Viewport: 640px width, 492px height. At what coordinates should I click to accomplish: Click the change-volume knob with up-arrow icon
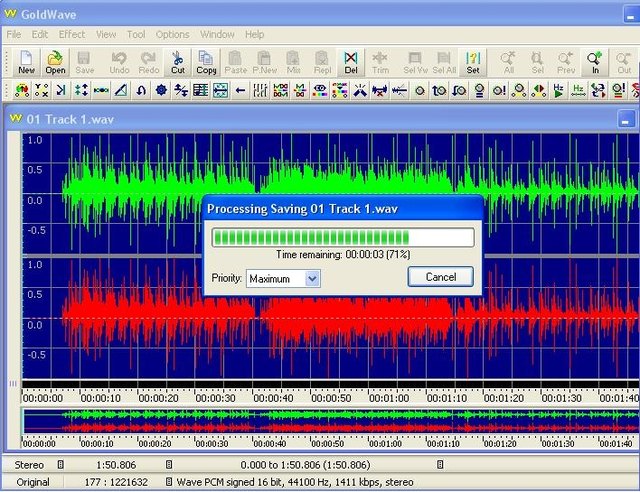click(439, 90)
